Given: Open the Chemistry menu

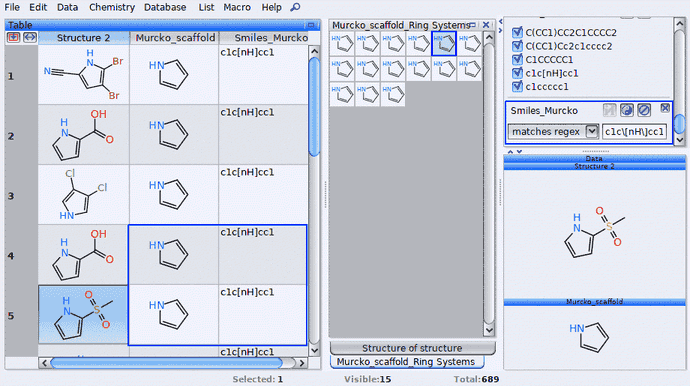Looking at the screenshot, I should point(112,7).
